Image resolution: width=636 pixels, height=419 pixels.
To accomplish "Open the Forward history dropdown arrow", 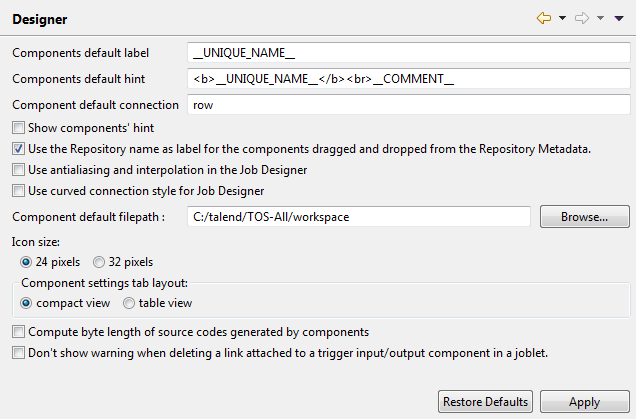I will click(602, 18).
